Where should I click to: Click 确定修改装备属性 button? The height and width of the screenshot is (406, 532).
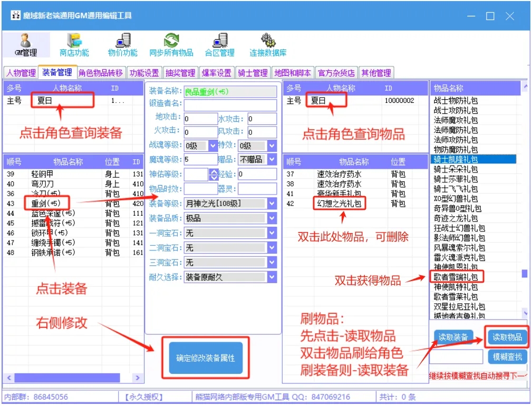pyautogui.click(x=206, y=358)
